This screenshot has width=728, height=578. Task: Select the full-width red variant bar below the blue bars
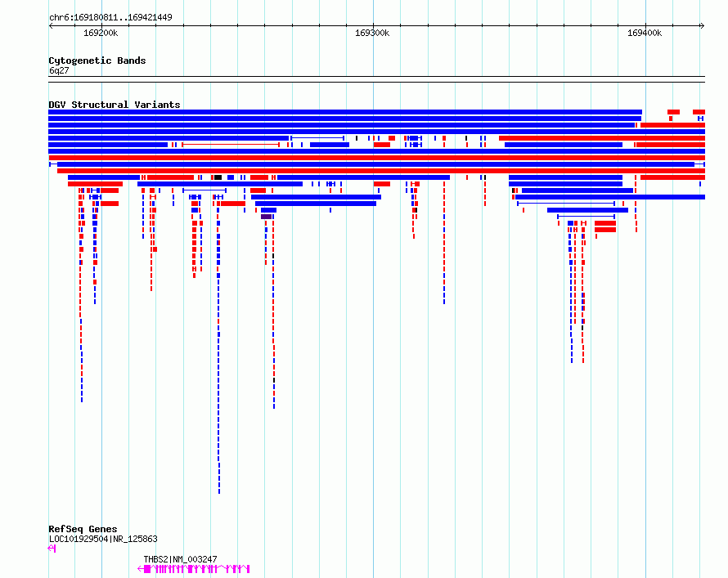pos(376,158)
